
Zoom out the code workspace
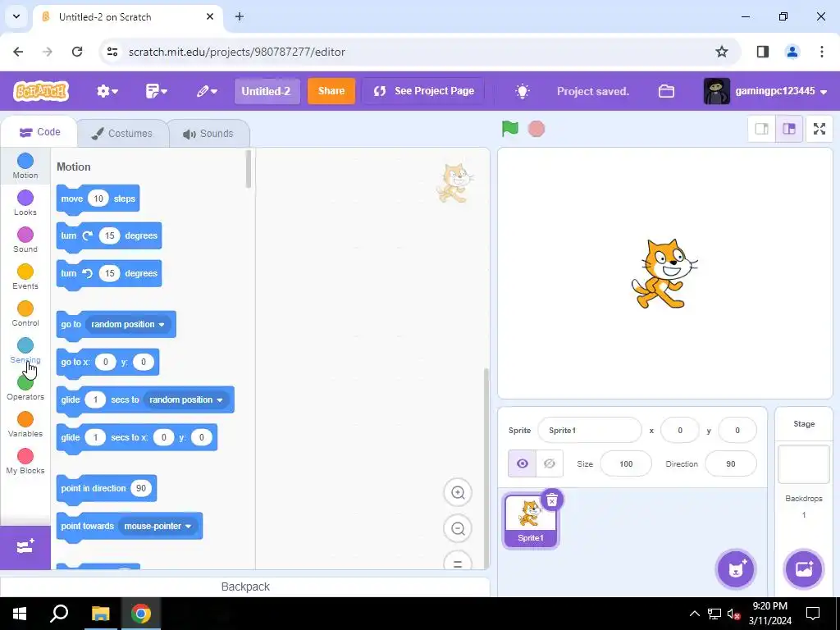pyautogui.click(x=458, y=529)
